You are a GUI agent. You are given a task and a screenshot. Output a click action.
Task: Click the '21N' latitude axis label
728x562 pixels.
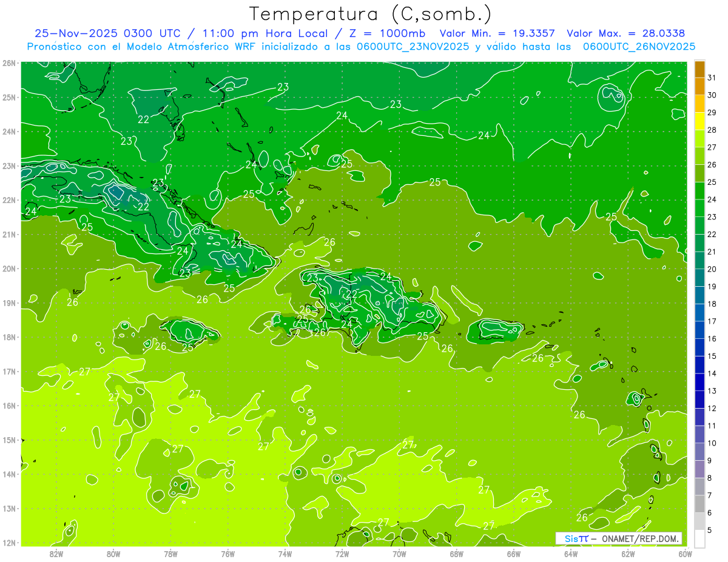[9, 234]
